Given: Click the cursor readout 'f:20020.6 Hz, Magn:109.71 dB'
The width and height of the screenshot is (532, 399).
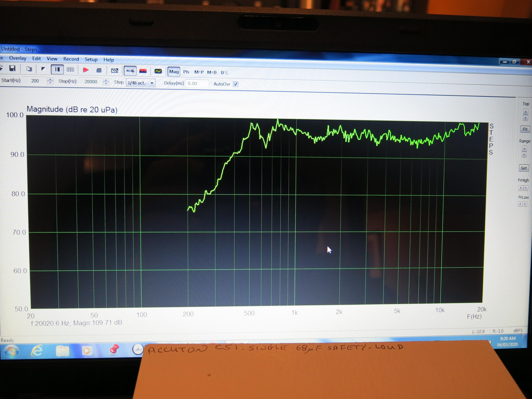Looking at the screenshot, I should tap(77, 323).
